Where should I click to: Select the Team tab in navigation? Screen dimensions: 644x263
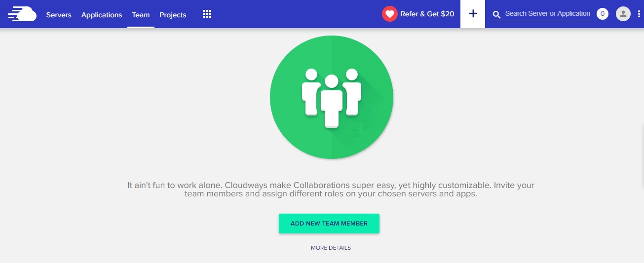(x=141, y=15)
